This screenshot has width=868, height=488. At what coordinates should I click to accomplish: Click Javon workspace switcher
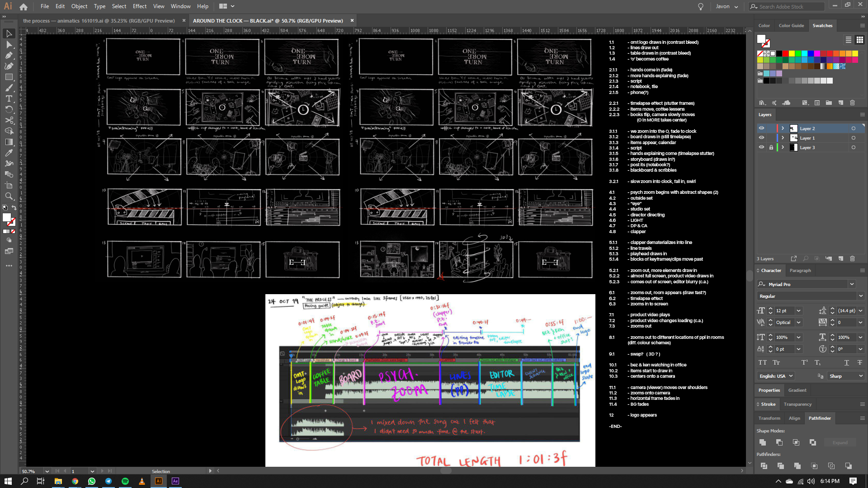pos(727,7)
